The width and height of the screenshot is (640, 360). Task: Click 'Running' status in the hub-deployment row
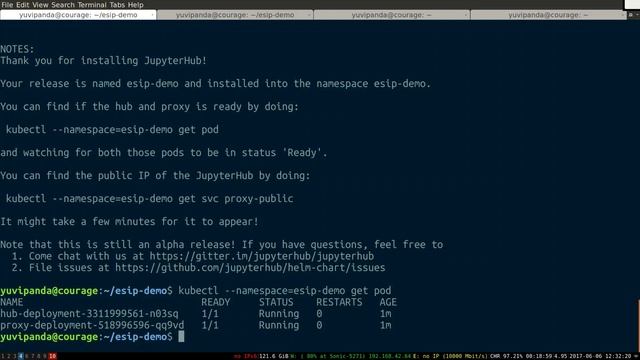click(x=279, y=313)
